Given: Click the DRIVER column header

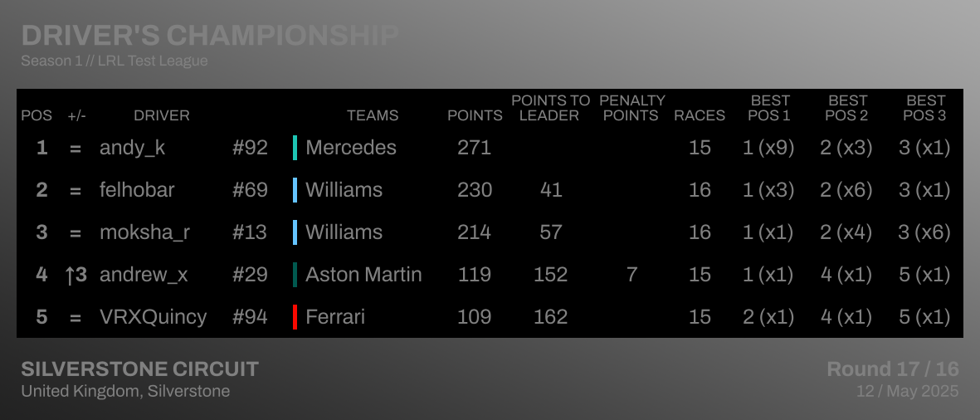Looking at the screenshot, I should (162, 115).
